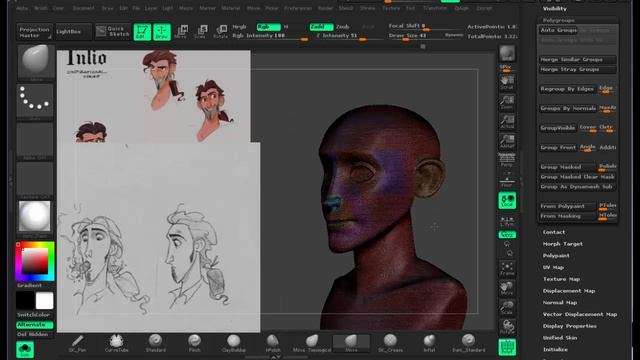Click the Scale view icon on right shelf
This screenshot has width=640, height=360.
(x=507, y=307)
